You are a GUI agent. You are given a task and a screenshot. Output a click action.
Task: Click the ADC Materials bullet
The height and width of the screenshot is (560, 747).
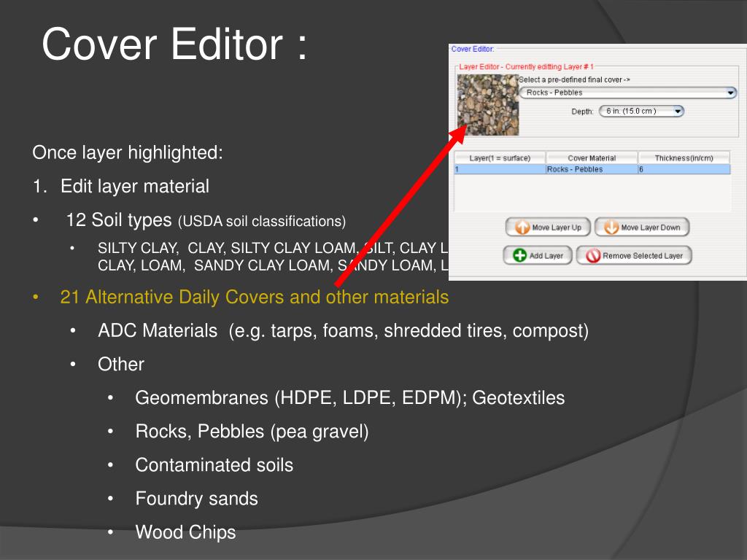[x=343, y=330]
